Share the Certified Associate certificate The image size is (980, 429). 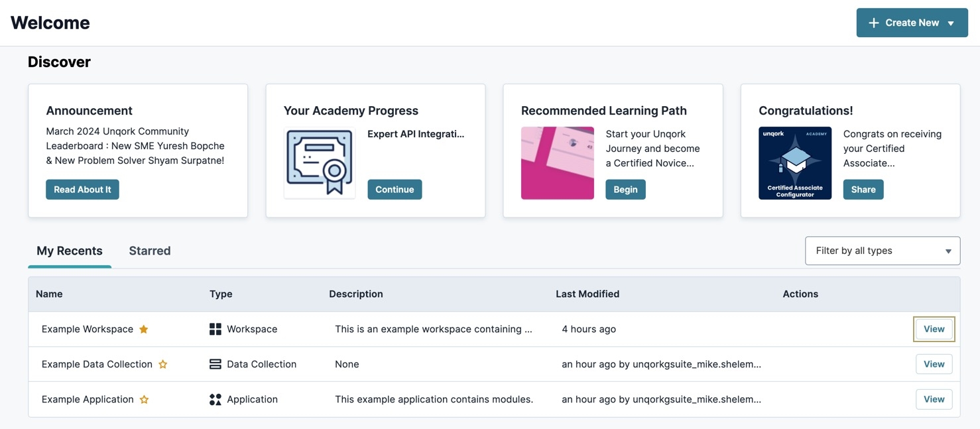point(863,190)
